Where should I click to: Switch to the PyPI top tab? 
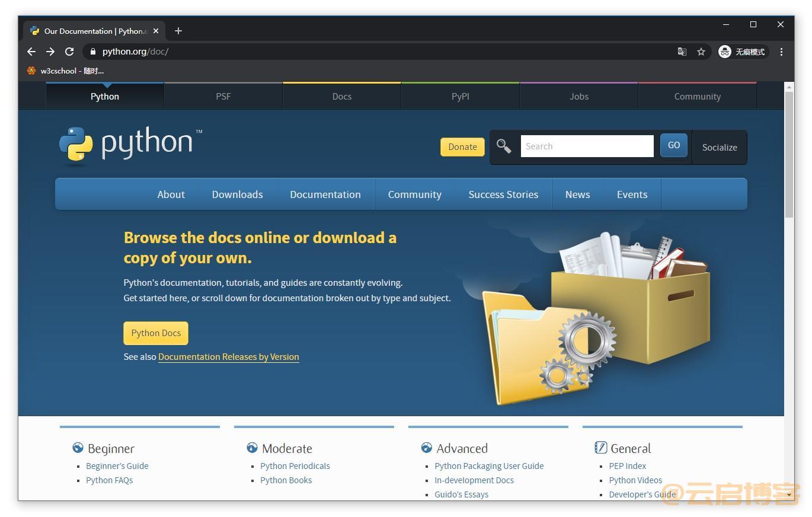461,96
